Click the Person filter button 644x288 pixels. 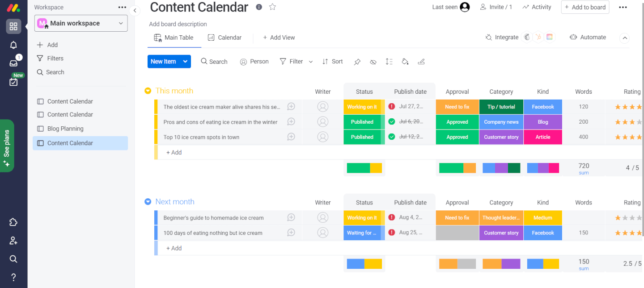pos(254,62)
